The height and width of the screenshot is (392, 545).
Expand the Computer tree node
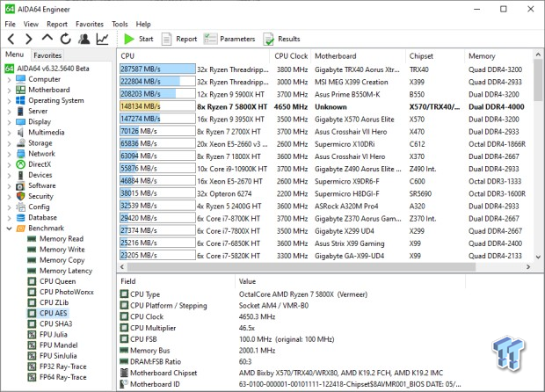click(x=10, y=80)
